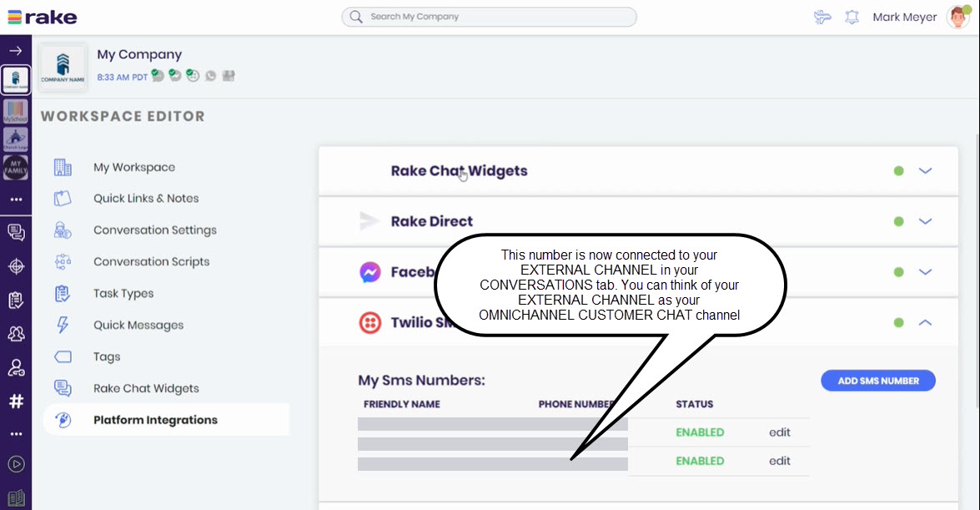Click the ADD SMS NUMBER button
This screenshot has height=510, width=980.
click(878, 381)
